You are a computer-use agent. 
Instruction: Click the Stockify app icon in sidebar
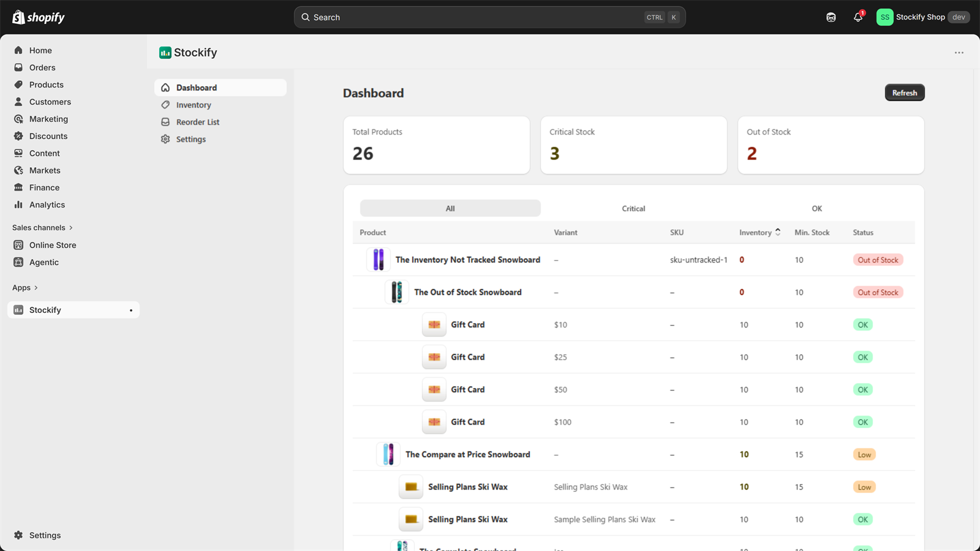pos(18,310)
